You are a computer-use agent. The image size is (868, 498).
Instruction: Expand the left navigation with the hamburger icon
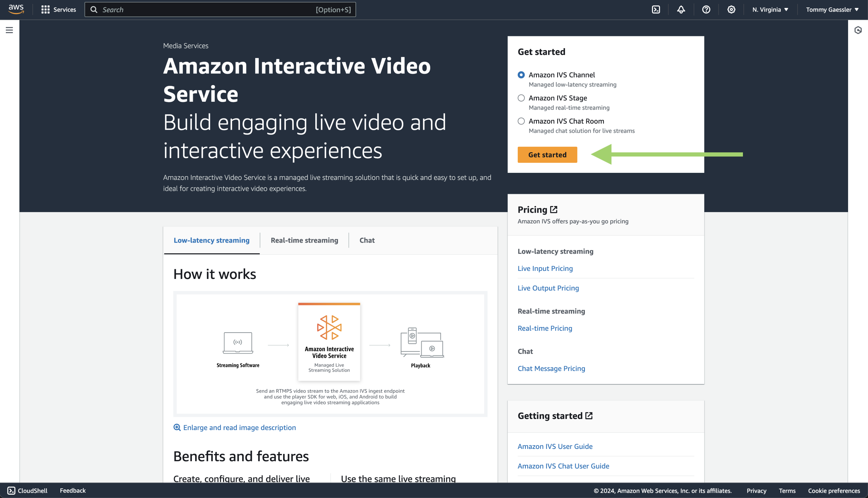tap(9, 30)
